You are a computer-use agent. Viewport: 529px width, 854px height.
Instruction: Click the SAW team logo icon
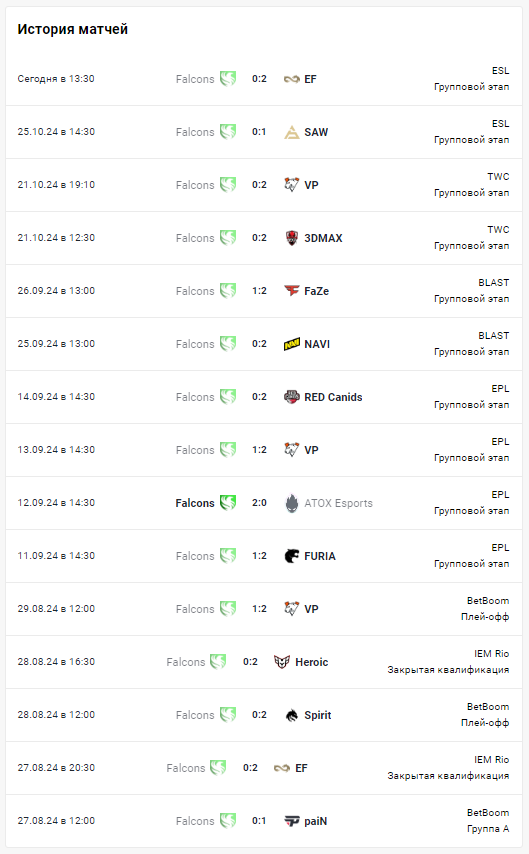point(291,132)
